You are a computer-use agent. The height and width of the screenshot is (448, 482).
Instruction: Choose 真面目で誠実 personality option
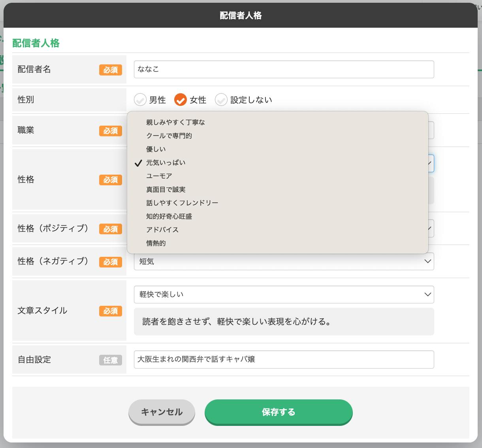pos(166,190)
